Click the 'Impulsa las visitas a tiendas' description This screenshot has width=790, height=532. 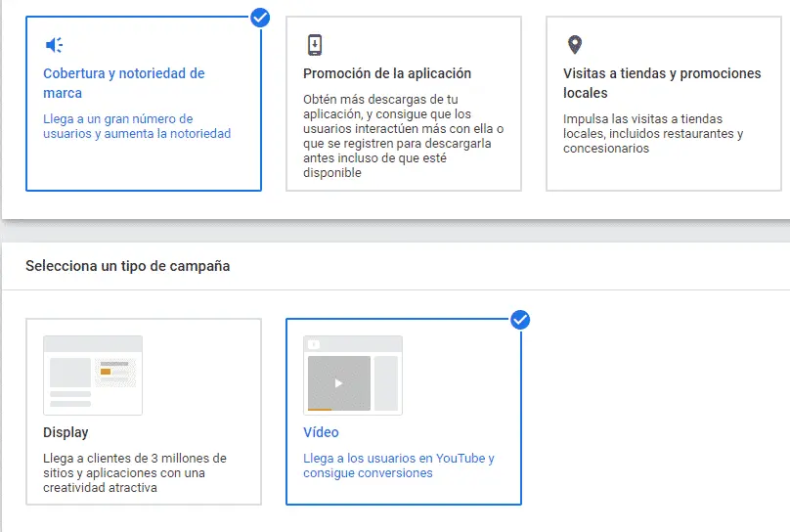pos(653,134)
